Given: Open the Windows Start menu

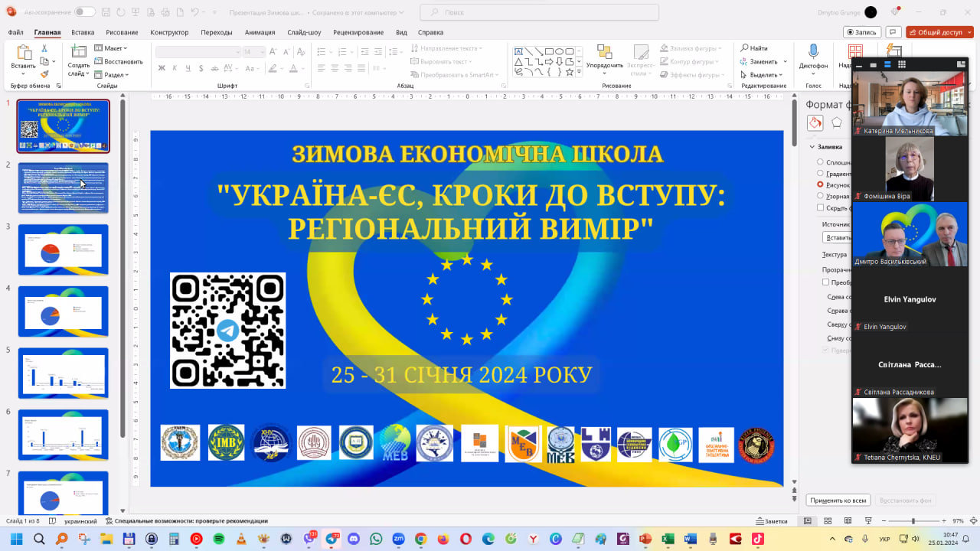Looking at the screenshot, I should click(16, 539).
